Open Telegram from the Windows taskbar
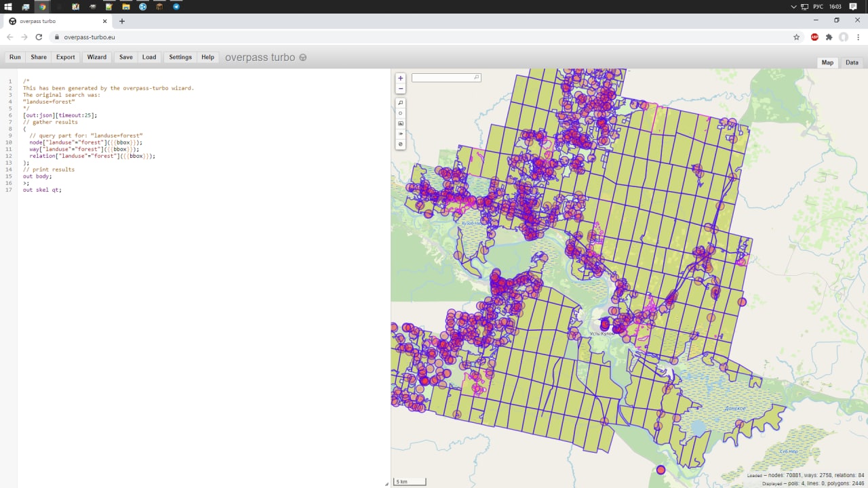868x488 pixels. (x=176, y=7)
